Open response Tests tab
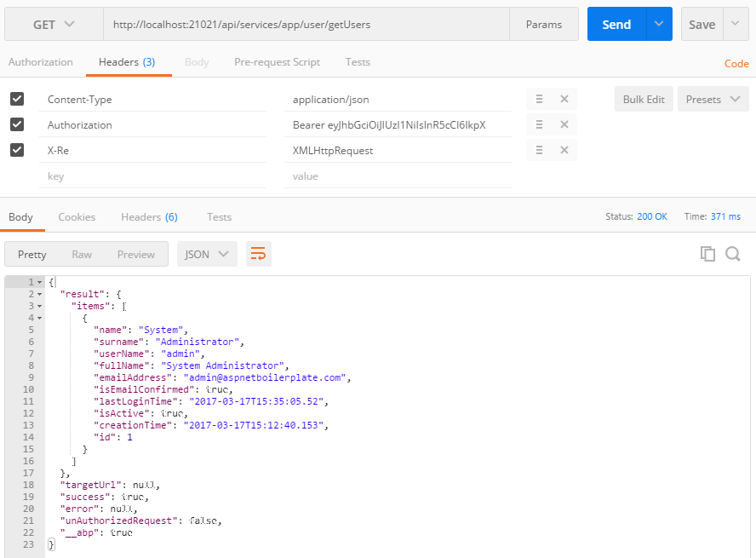 pyautogui.click(x=220, y=217)
